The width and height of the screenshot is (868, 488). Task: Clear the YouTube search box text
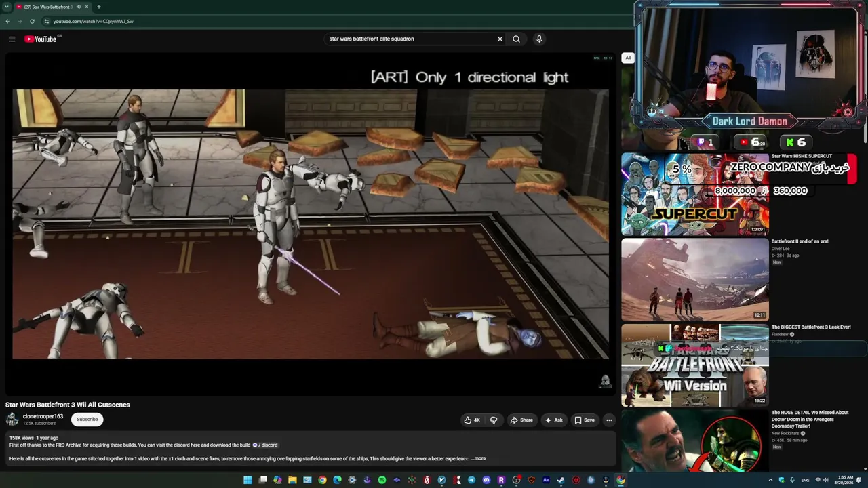500,39
